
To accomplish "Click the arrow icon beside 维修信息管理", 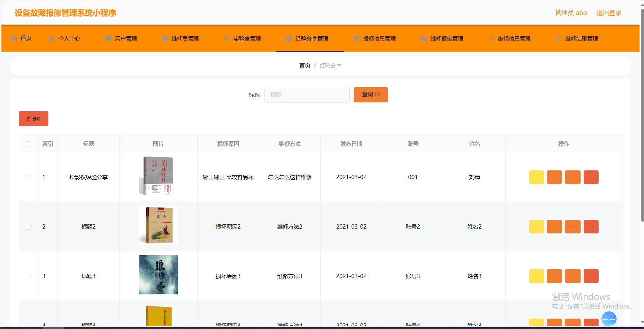I will (491, 38).
